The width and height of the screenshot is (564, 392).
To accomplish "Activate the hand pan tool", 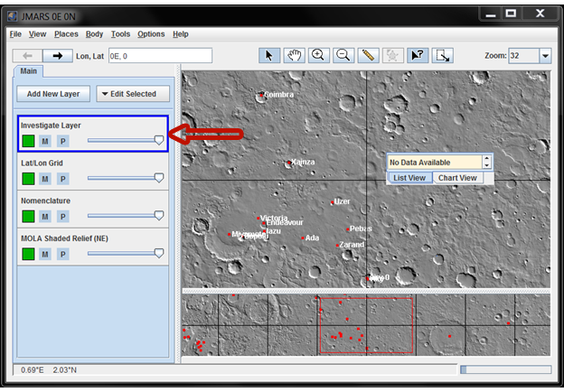I will 294,56.
